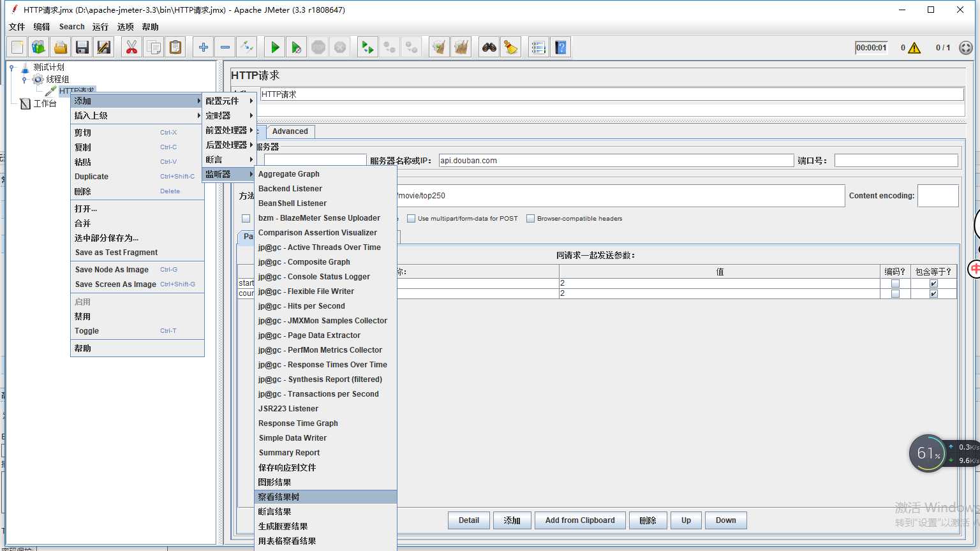Click the grey Stop test icon

318,47
